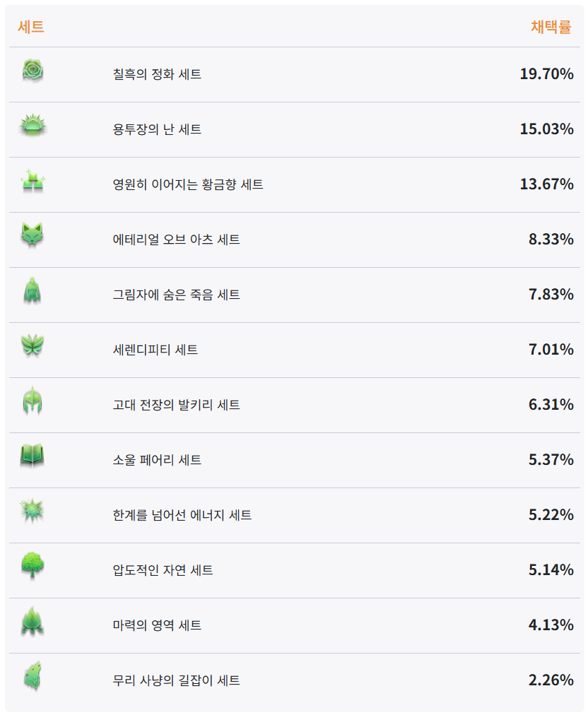
Task: Select the 세렌디피티 세트 row text
Action: (x=155, y=350)
